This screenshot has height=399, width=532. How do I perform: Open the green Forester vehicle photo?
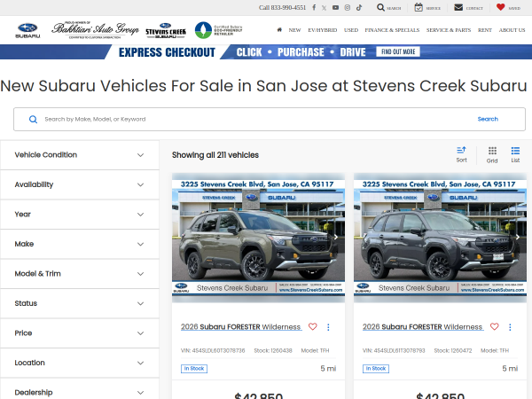258,238
